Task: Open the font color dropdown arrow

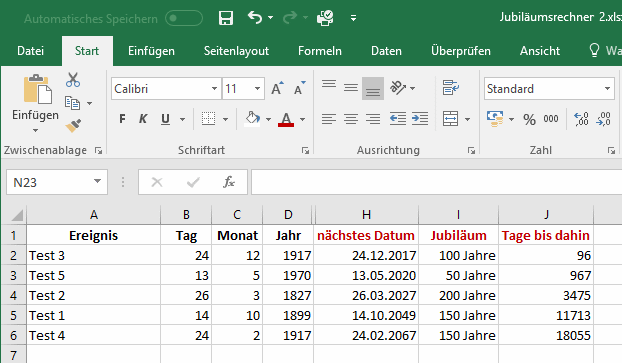Action: [x=303, y=119]
